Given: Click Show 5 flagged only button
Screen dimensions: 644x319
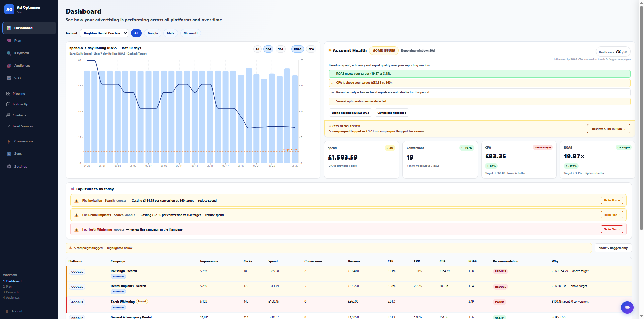Looking at the screenshot, I should click(613, 248).
